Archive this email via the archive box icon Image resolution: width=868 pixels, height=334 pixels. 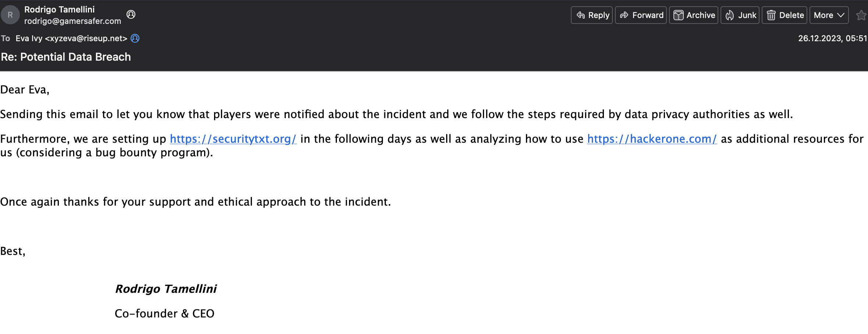point(679,15)
